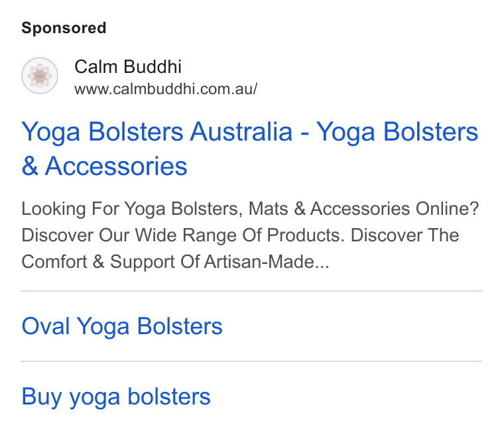The image size is (504, 431).
Task: Click the 'Comfort & Support Of Artisan-Made' line
Action: tap(176, 262)
